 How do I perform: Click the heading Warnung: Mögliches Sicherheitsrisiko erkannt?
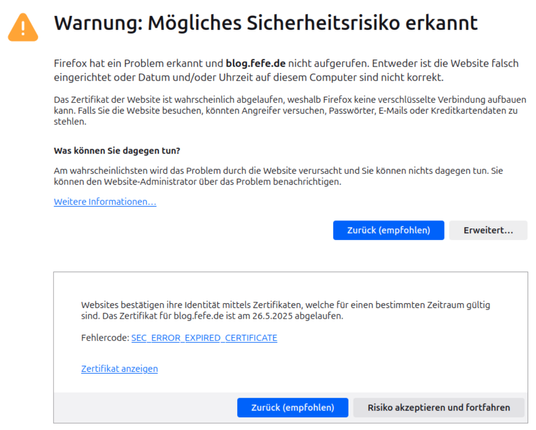tap(266, 23)
